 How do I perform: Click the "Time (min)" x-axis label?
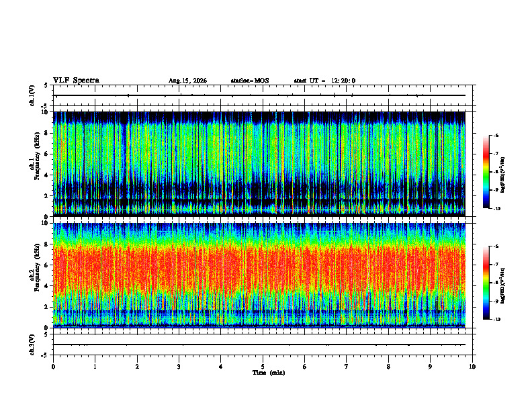click(x=269, y=373)
